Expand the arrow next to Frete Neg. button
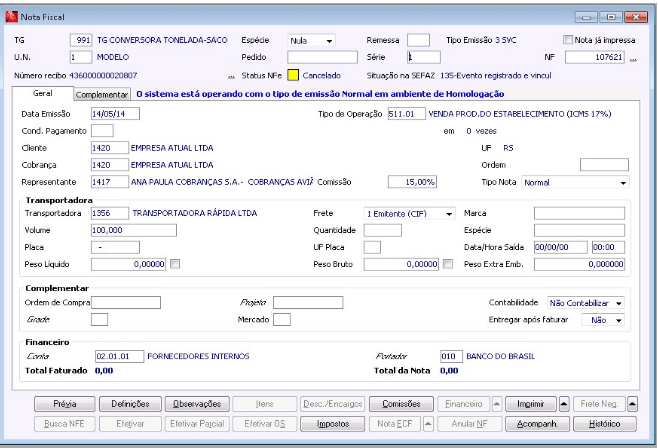Viewport: 658px width, 448px height. point(632,404)
